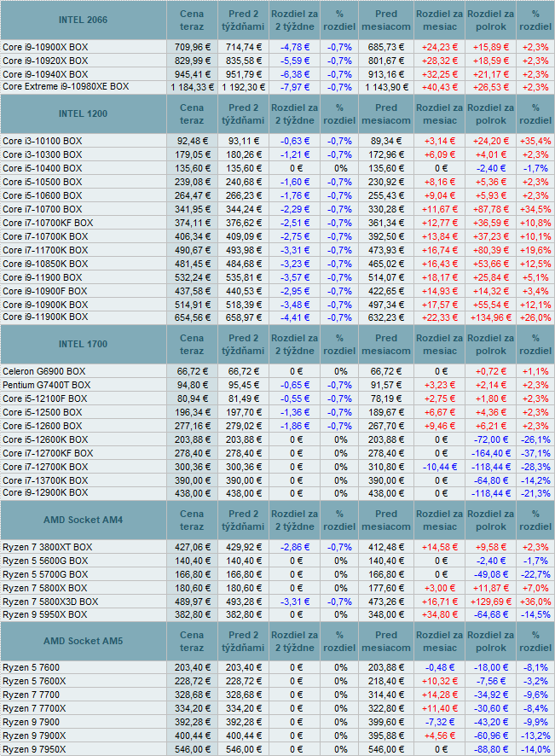
Task: Select Ryzen 9 7900 row name
Action: (31, 722)
